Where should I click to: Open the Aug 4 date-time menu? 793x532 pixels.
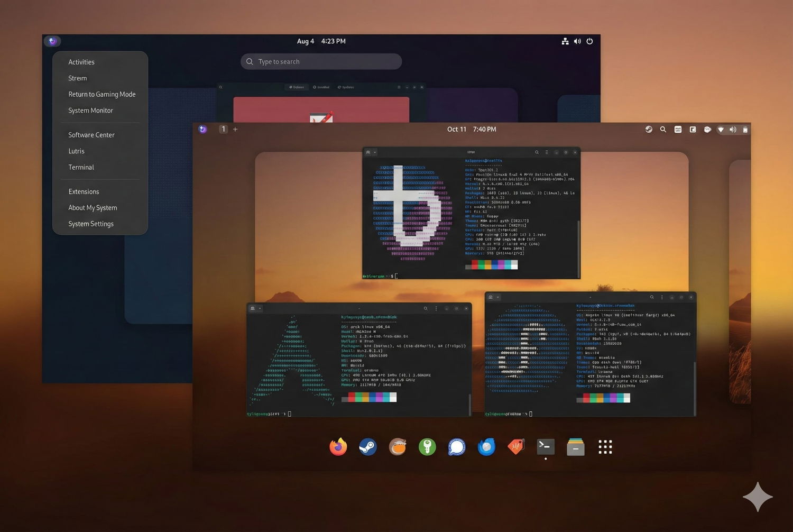click(x=321, y=41)
